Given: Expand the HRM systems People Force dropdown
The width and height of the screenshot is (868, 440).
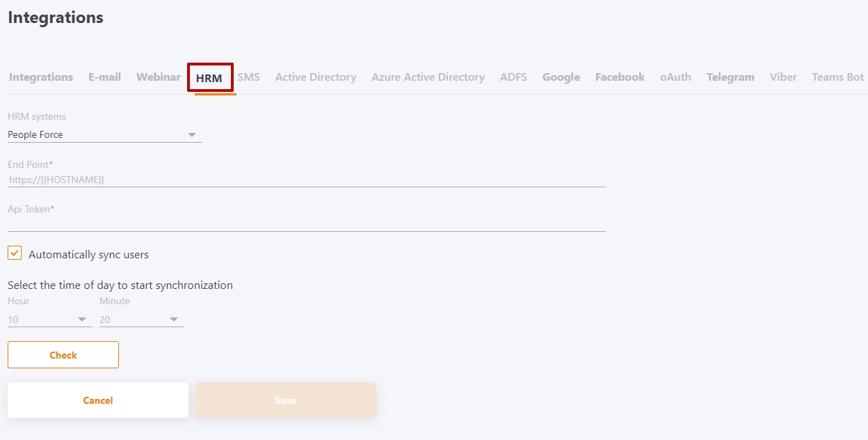Looking at the screenshot, I should 105,135.
